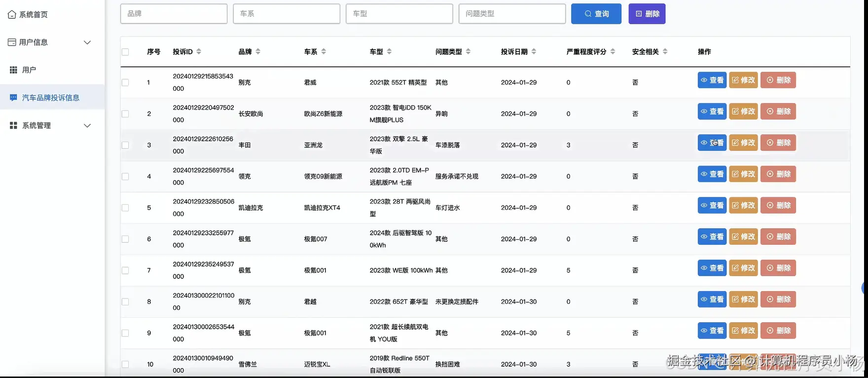868x378 pixels.
Task: Delete row 8 君越 entry
Action: click(x=778, y=300)
